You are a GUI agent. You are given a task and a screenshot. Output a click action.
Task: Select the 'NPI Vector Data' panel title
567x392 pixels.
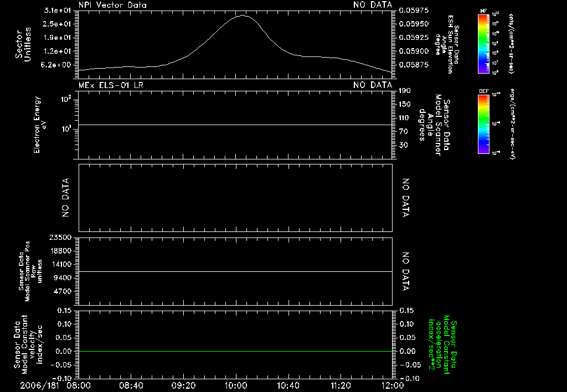[x=112, y=5]
